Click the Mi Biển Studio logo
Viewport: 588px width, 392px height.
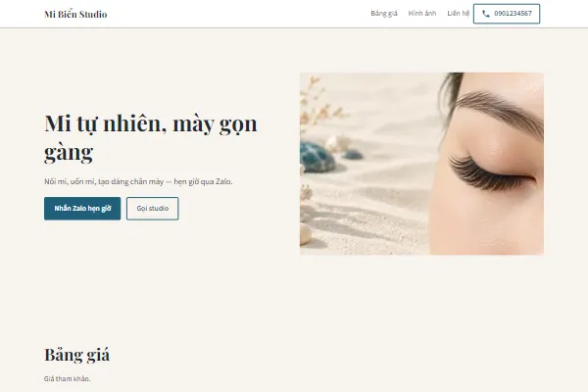coord(75,15)
